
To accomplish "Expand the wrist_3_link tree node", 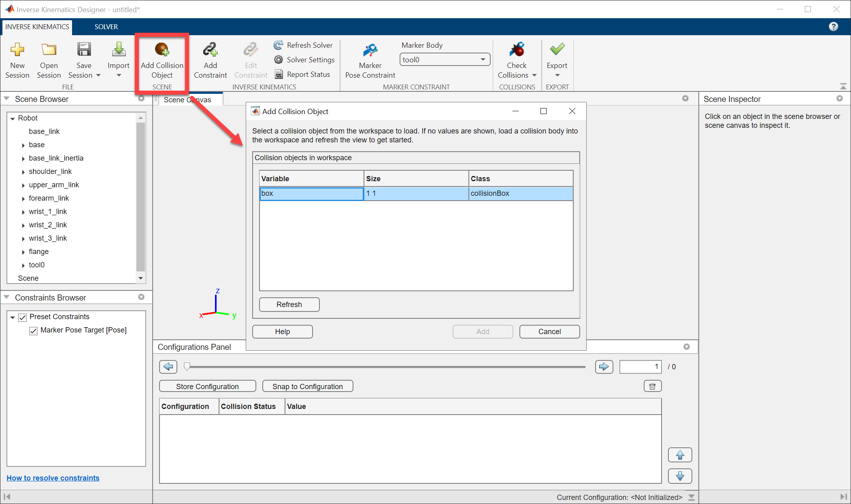I will (x=23, y=239).
